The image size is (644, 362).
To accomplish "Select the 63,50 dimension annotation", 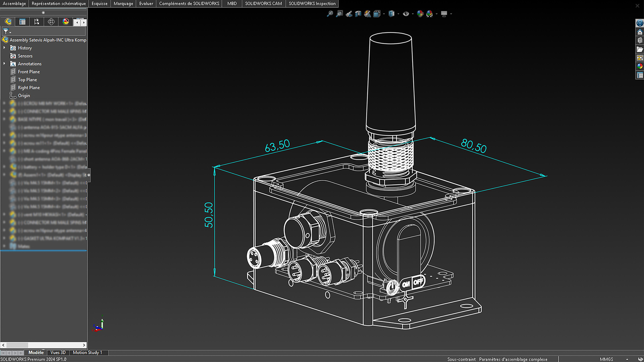I will click(x=277, y=146).
